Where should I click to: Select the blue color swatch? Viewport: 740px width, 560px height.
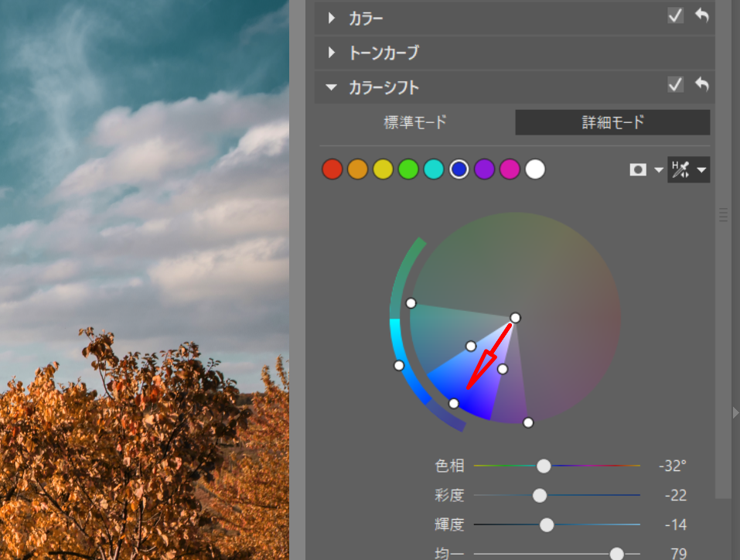click(x=459, y=169)
